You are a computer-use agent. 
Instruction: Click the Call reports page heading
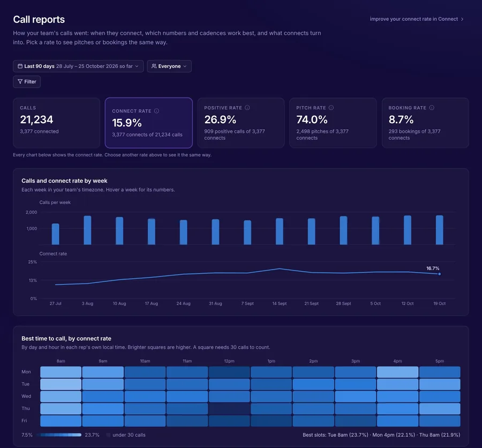click(x=39, y=19)
